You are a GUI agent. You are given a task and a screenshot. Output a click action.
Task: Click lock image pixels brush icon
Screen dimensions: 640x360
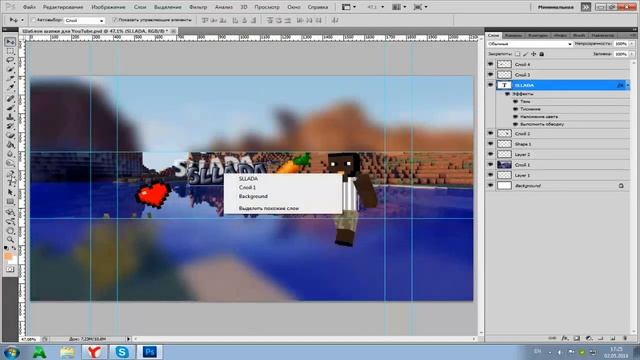coord(525,54)
